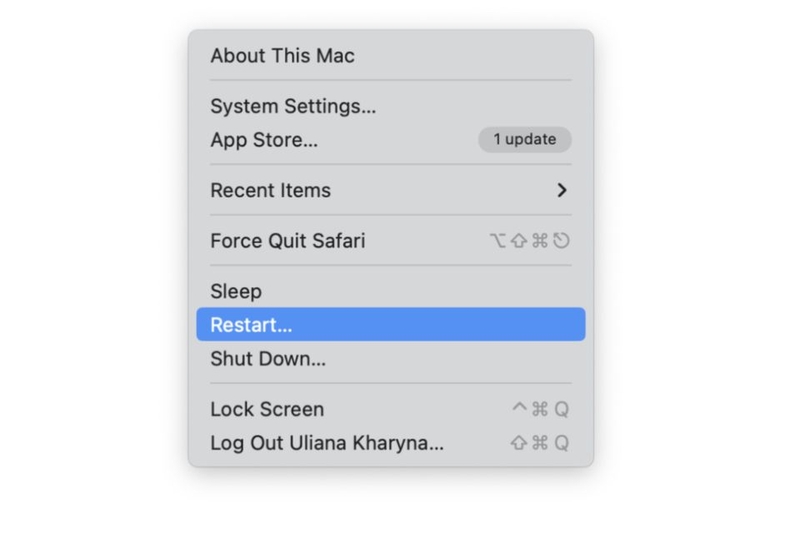The height and width of the screenshot is (533, 800).
Task: Log Out Uliana Kharyna
Action: 327,443
